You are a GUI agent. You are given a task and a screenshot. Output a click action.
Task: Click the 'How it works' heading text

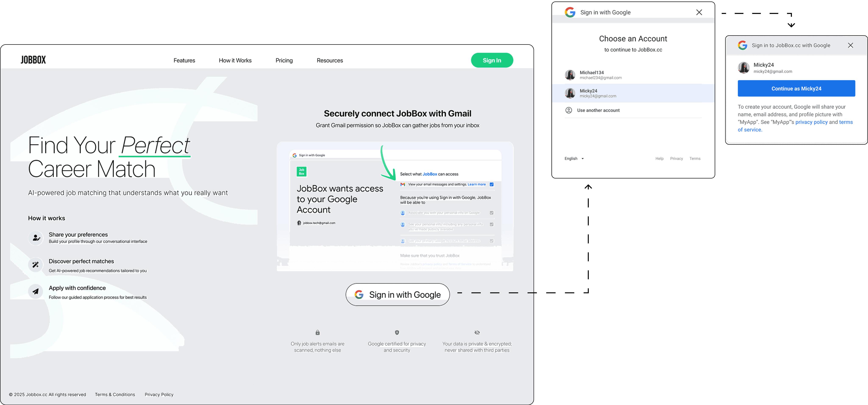[46, 218]
